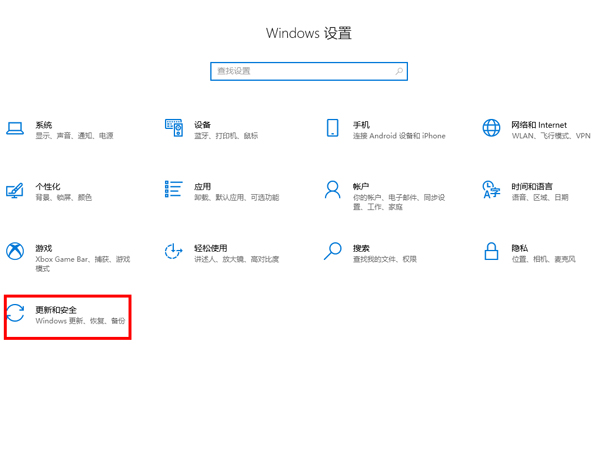600x450 pixels.
Task: Open the 游戏 settings heading
Action: tap(44, 248)
